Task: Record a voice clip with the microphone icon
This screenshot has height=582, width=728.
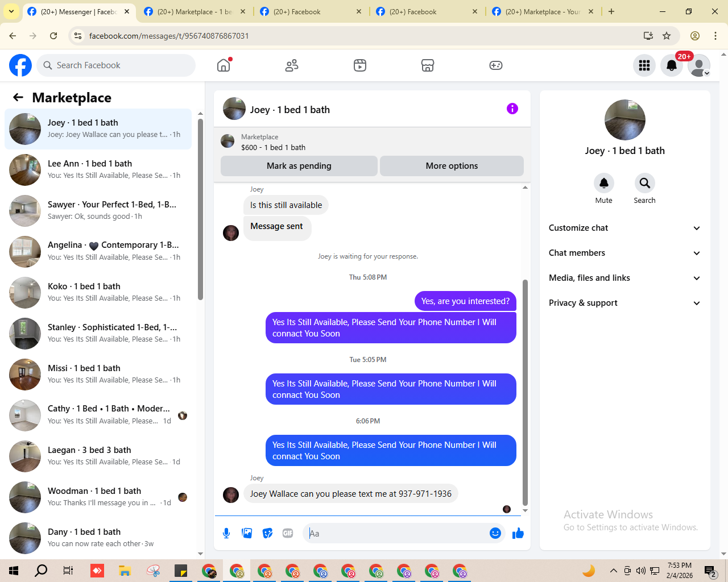Action: pyautogui.click(x=226, y=533)
